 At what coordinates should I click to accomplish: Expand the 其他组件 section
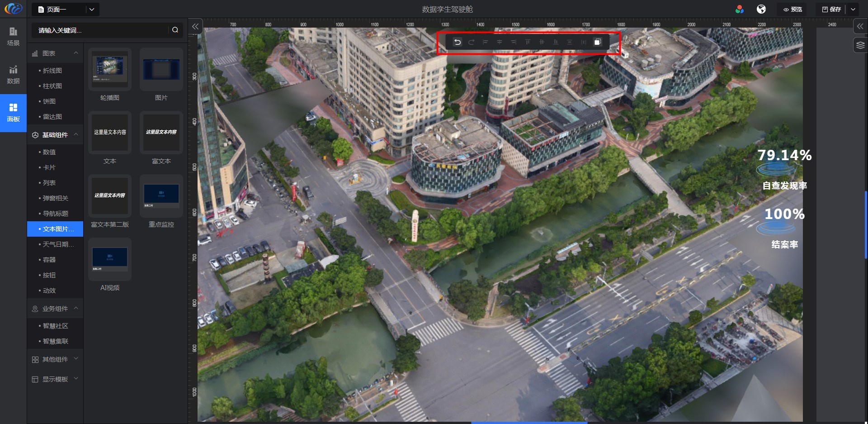pyautogui.click(x=76, y=359)
